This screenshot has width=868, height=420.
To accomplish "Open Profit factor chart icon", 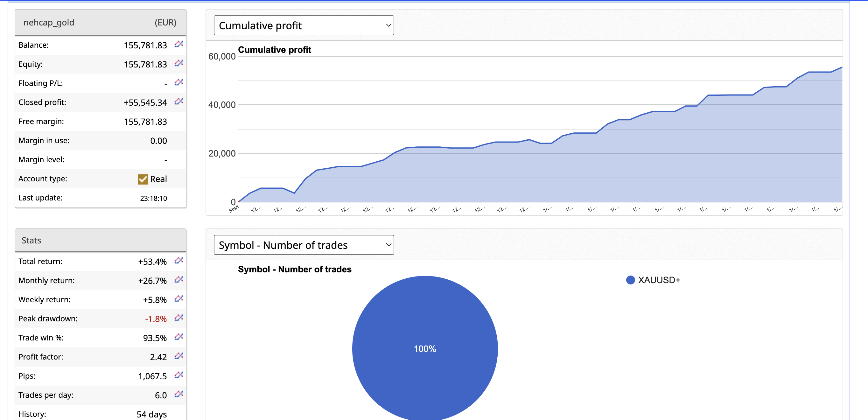I will click(178, 356).
